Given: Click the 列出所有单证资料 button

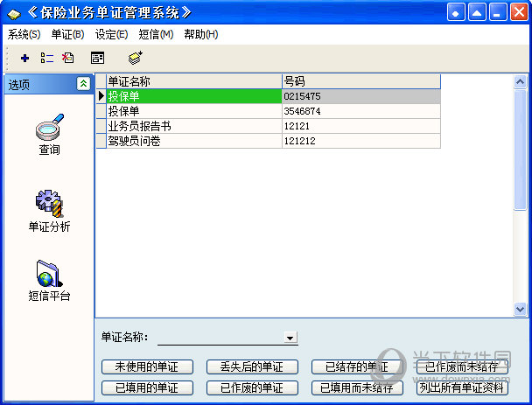Looking at the screenshot, I should pos(462,388).
